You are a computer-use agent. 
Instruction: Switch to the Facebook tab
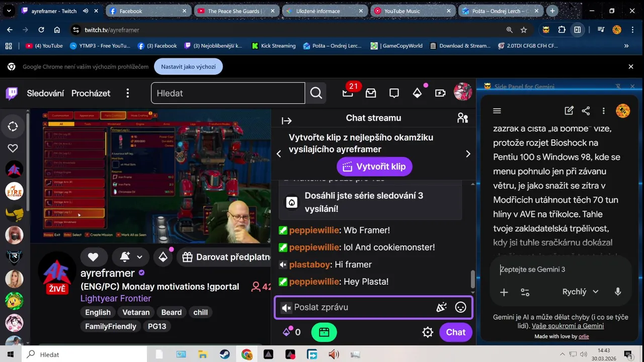(x=148, y=11)
